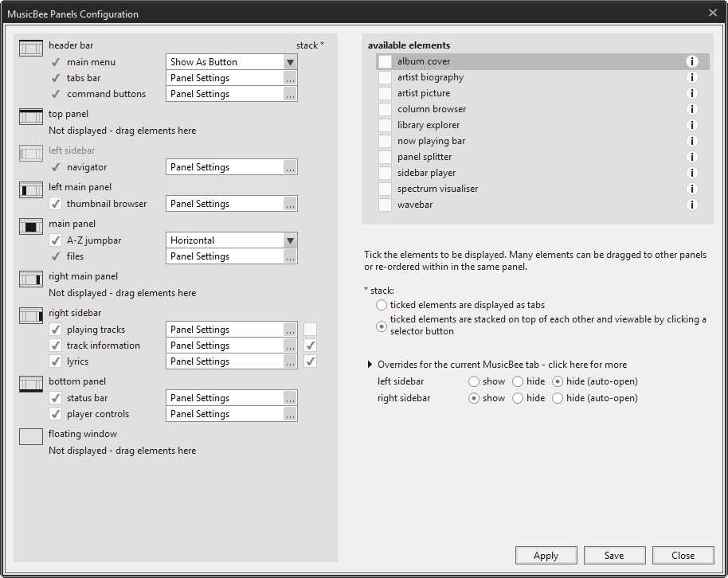
Task: Click the left main panel layout icon
Action: click(31, 189)
